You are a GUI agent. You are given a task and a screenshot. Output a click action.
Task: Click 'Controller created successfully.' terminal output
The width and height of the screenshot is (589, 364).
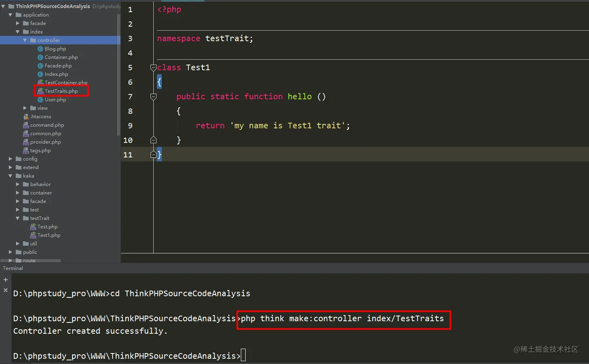[x=90, y=331]
